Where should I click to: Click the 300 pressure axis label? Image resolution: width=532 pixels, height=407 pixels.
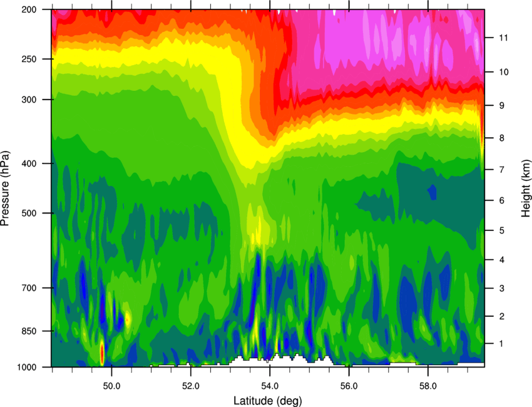pyautogui.click(x=30, y=100)
